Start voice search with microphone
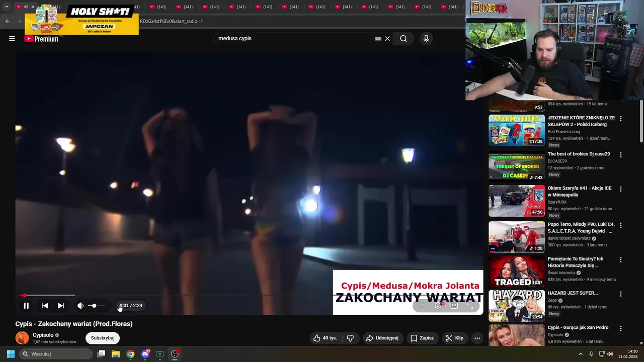Viewport: 644px width, 362px height. click(x=426, y=39)
